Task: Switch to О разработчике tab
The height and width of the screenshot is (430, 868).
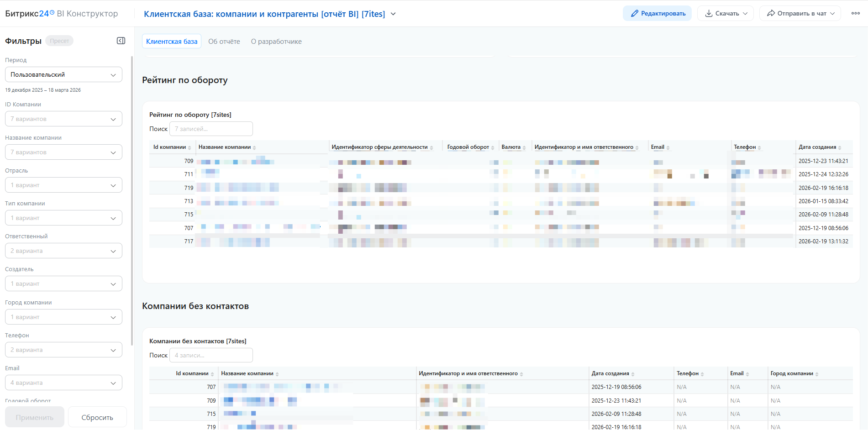Action: pos(276,41)
